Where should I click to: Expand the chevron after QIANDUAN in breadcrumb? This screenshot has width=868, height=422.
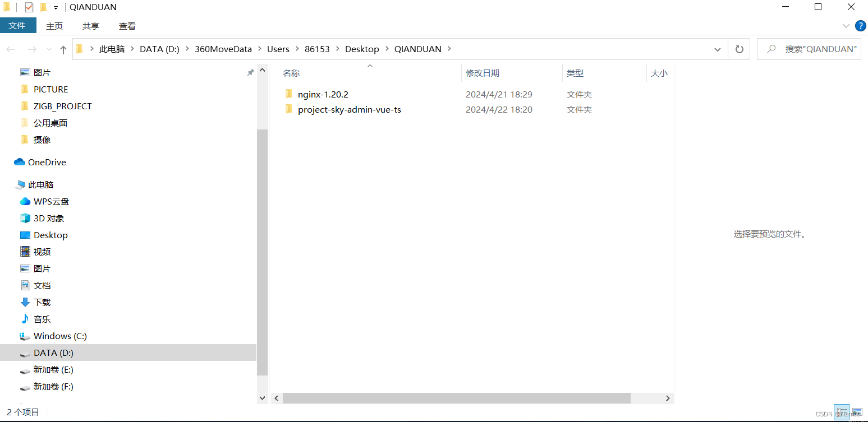[448, 49]
